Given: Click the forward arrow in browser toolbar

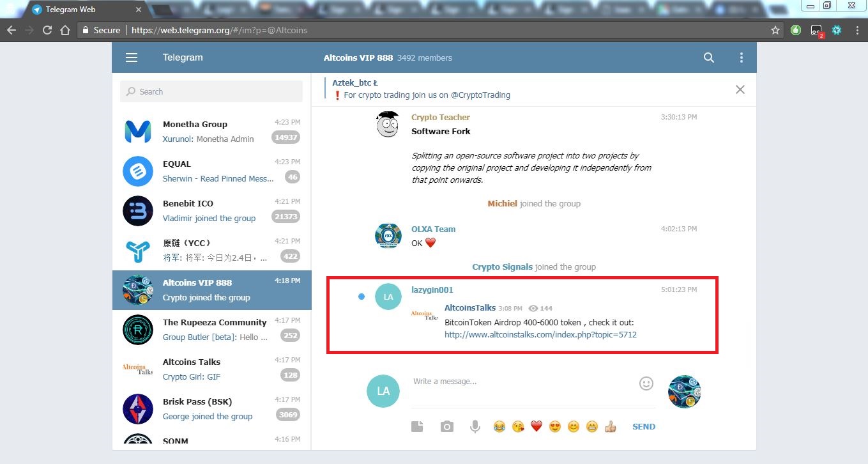Looking at the screenshot, I should [x=29, y=30].
